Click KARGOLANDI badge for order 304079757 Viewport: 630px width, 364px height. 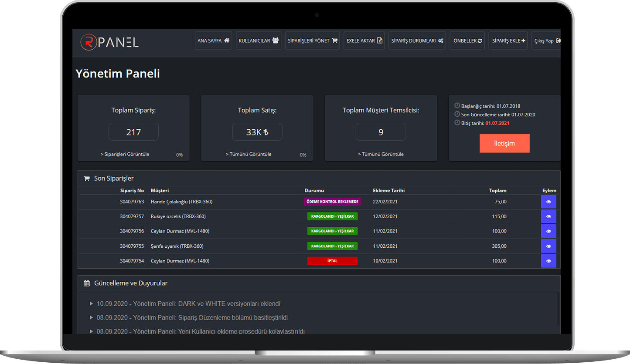pos(332,216)
